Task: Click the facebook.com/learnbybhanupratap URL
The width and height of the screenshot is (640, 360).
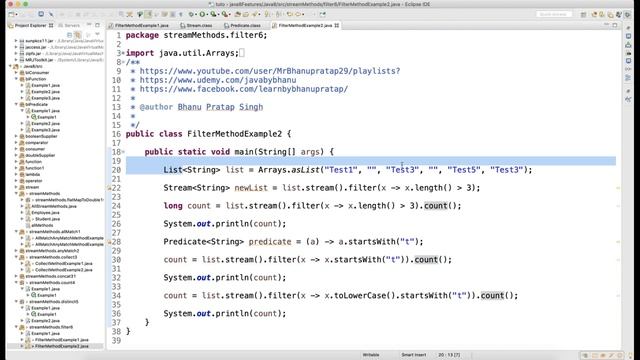Action: 244,89
